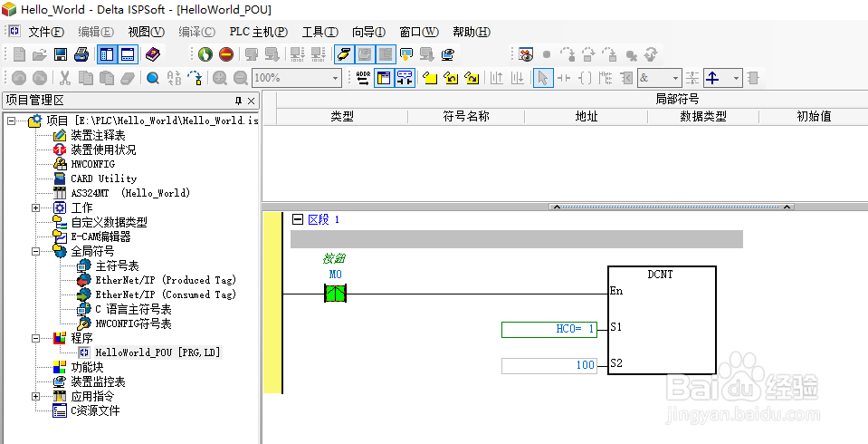Click the splitter collapse bar above ladder
This screenshot has width=868, height=444.
point(671,207)
